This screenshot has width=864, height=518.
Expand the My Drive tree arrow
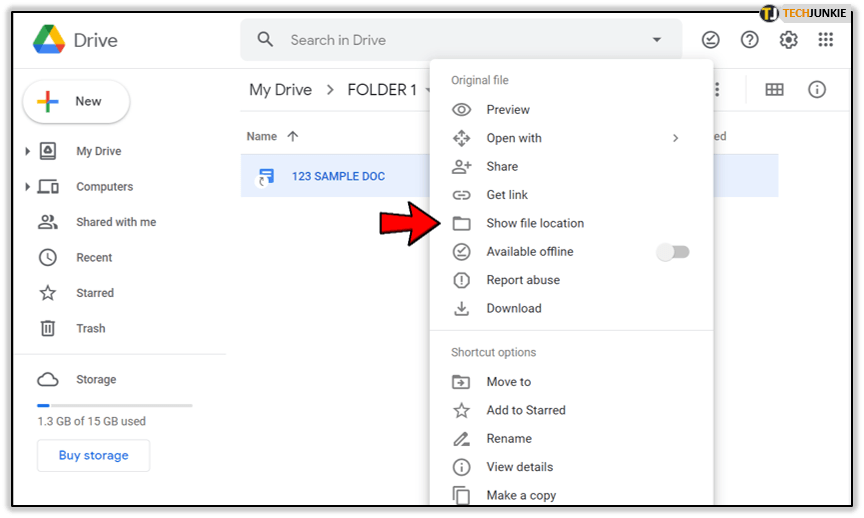27,152
